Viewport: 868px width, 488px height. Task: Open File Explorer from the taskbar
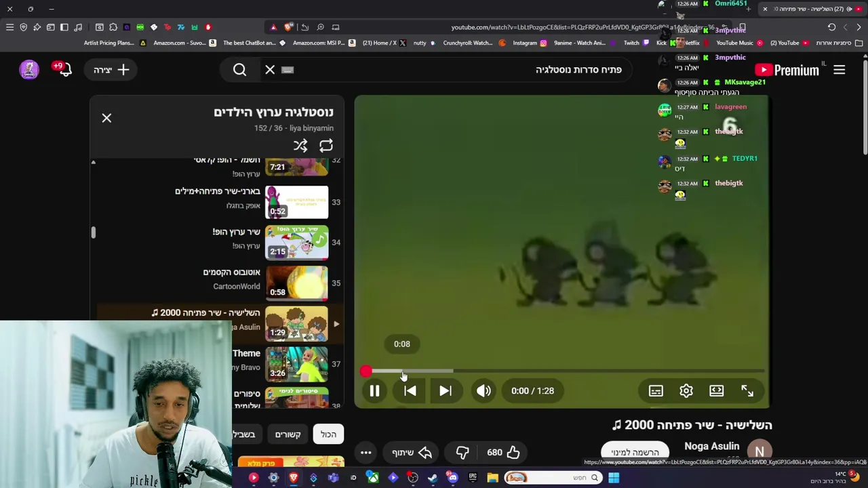pos(492,478)
